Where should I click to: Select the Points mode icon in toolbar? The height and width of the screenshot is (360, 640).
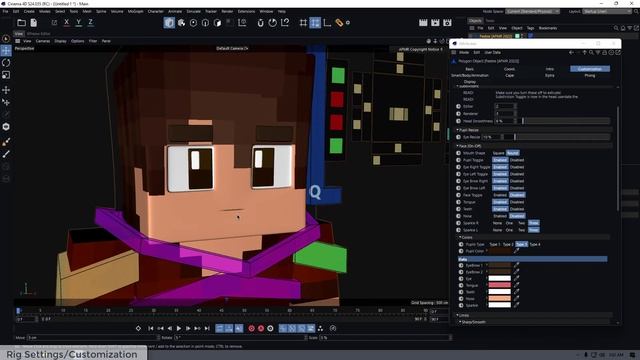click(193, 23)
